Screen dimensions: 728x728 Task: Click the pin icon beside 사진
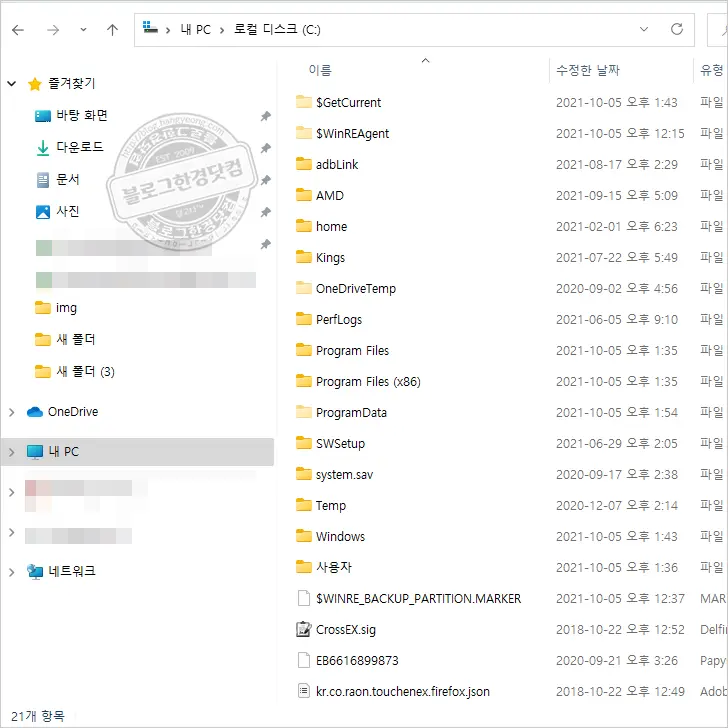coord(265,212)
